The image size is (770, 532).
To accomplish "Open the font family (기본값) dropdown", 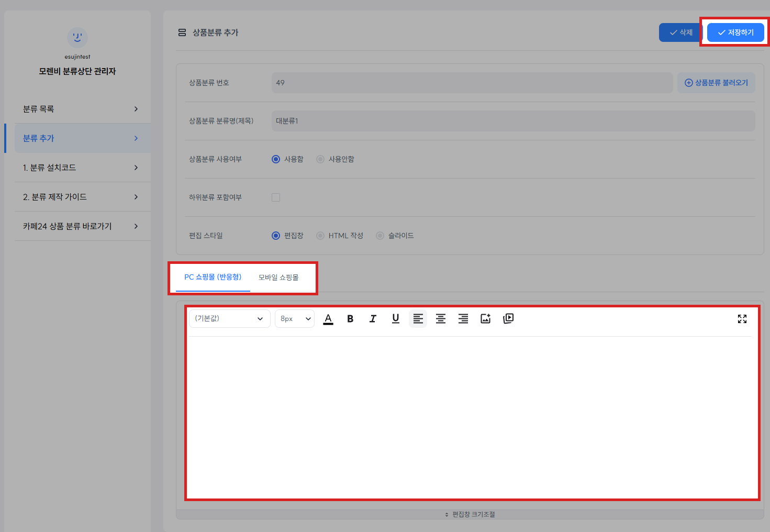I will tap(229, 319).
